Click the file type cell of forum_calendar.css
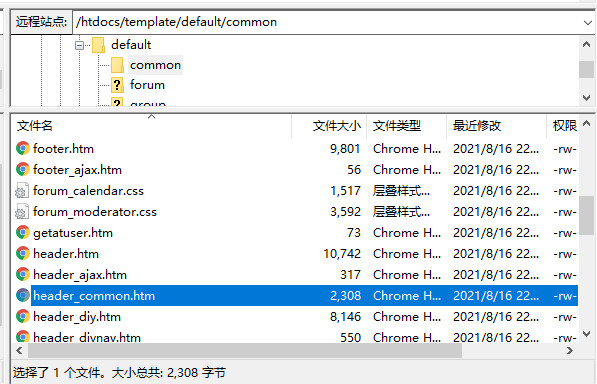 401,191
